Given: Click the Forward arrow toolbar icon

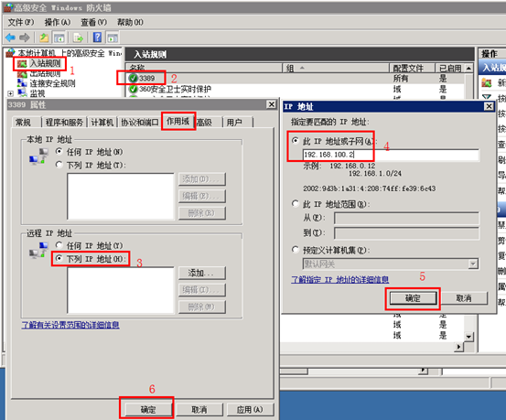Looking at the screenshot, I should pyautogui.click(x=25, y=38).
